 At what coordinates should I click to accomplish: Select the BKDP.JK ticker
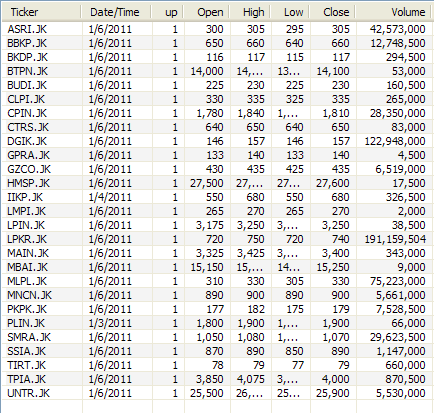click(x=27, y=57)
